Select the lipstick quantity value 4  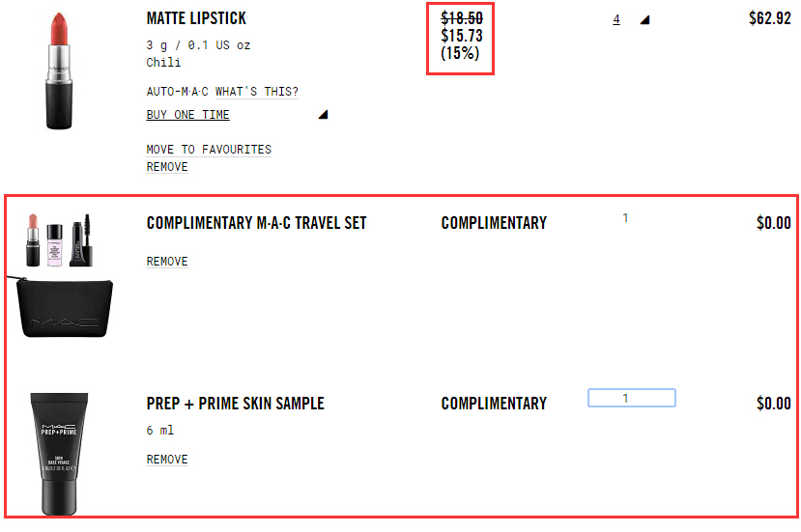616,19
